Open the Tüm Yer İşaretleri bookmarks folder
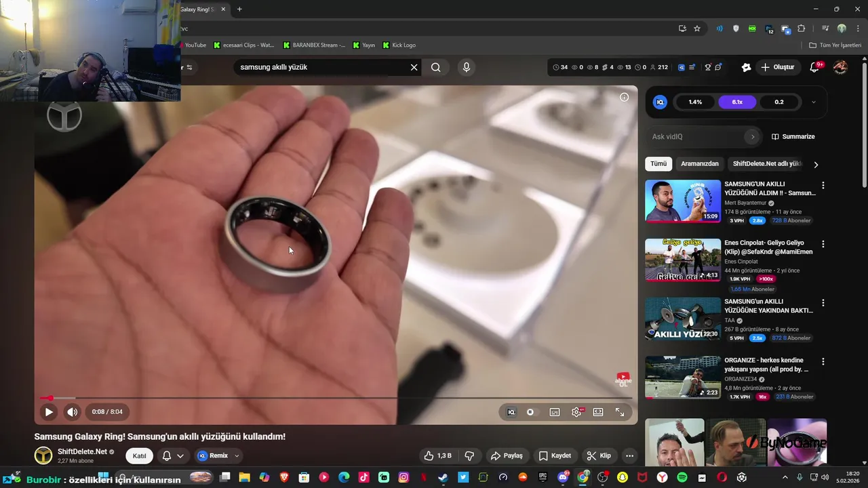The height and width of the screenshot is (488, 868). coord(835,45)
